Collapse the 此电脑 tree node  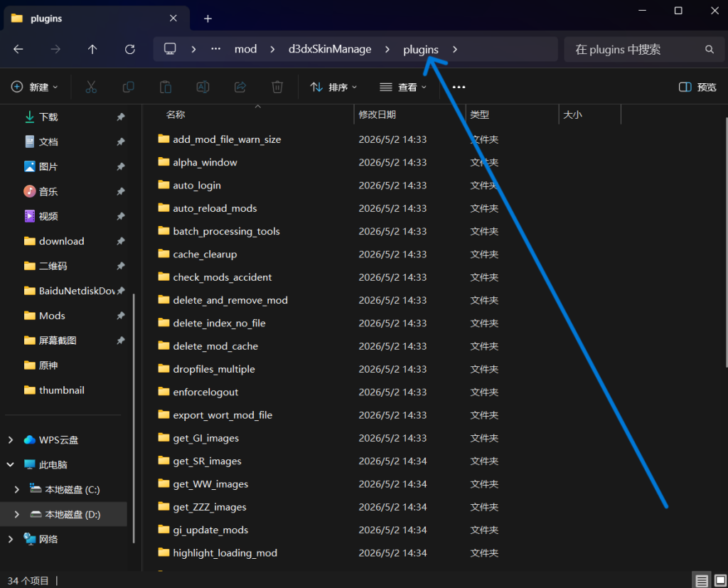click(11, 464)
